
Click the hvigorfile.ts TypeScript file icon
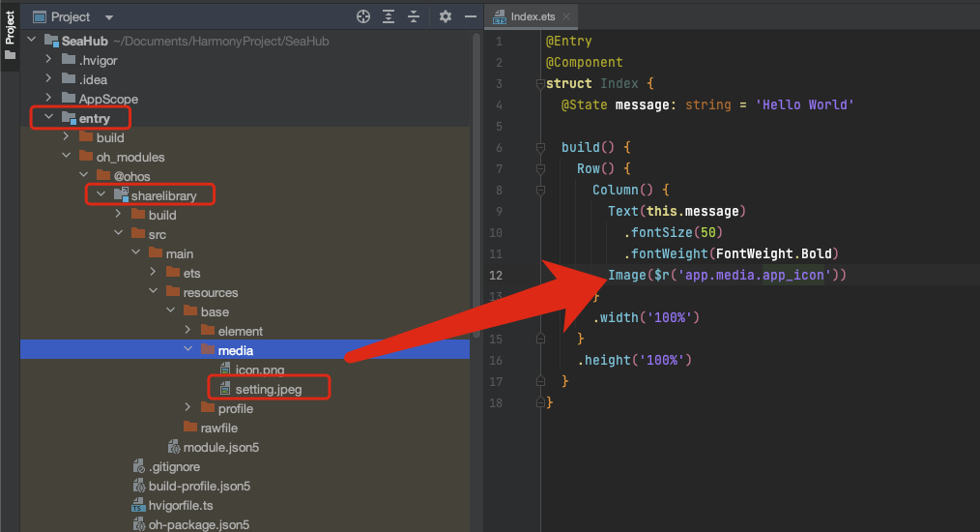coord(139,505)
